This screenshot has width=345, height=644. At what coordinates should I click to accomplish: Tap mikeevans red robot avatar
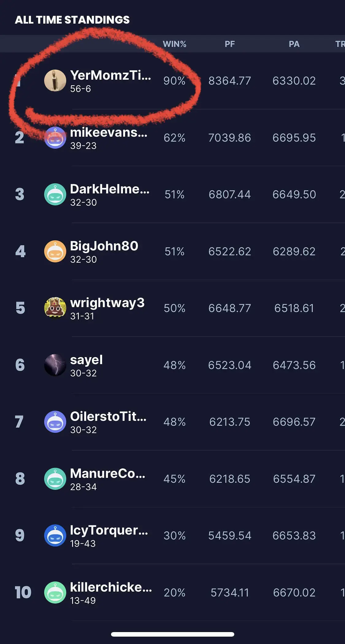[x=55, y=138]
